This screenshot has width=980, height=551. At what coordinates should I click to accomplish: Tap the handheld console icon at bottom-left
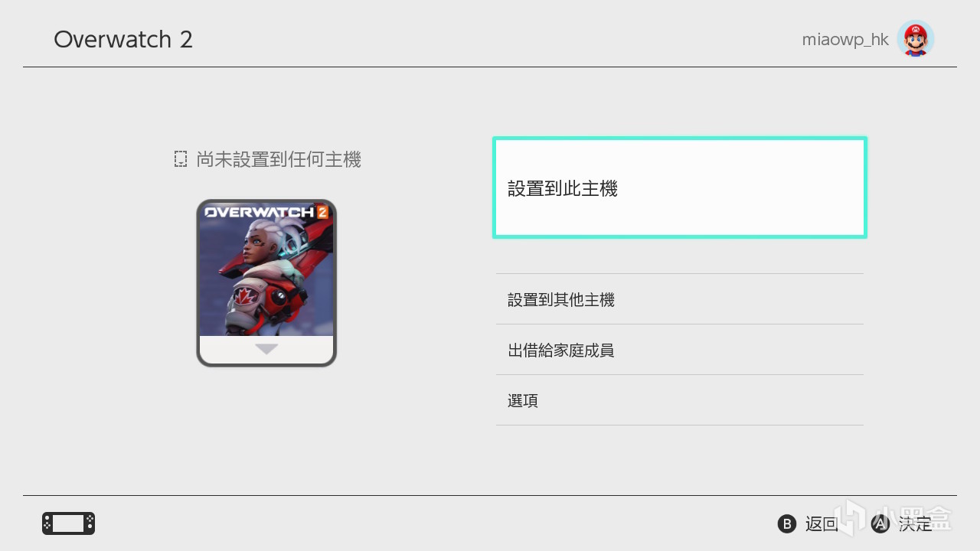[68, 523]
